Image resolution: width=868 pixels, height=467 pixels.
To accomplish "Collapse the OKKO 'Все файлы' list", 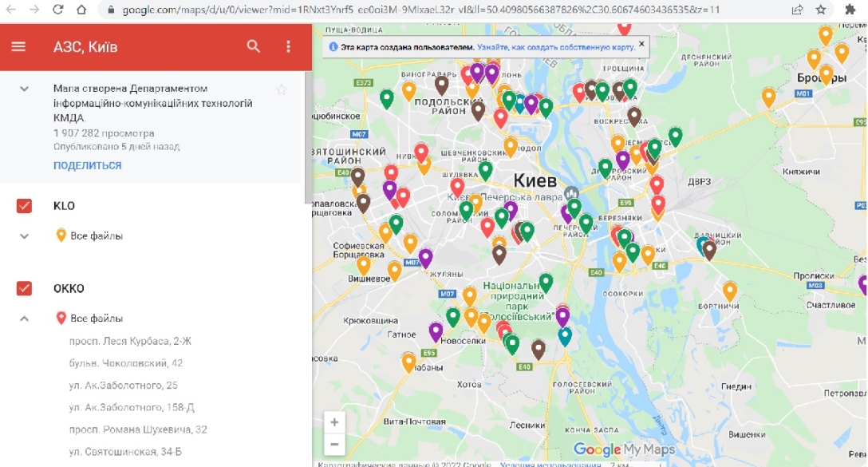I will pyautogui.click(x=24, y=319).
